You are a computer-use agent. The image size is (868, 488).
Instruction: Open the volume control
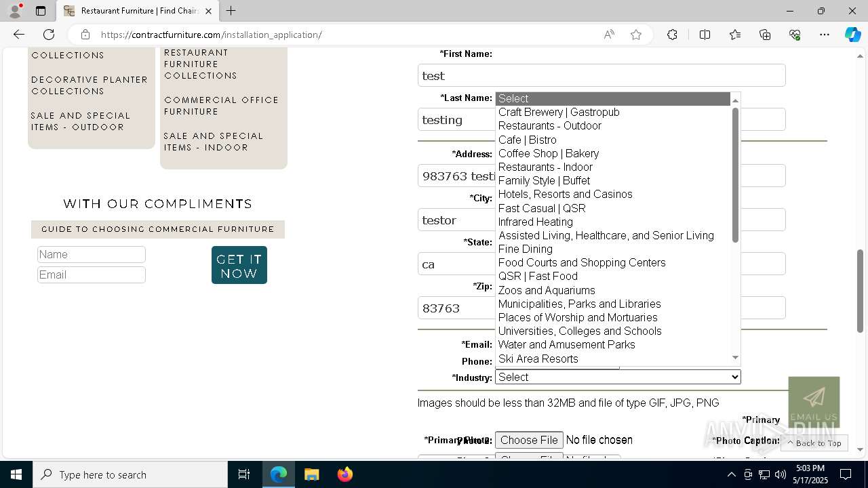[x=781, y=474]
